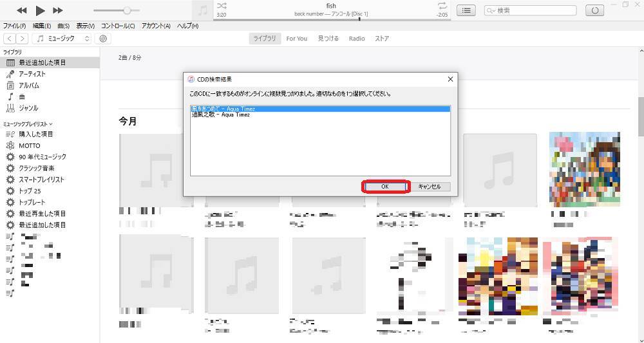644x343 pixels.
Task: Click the round account button beside search
Action: coord(594,10)
